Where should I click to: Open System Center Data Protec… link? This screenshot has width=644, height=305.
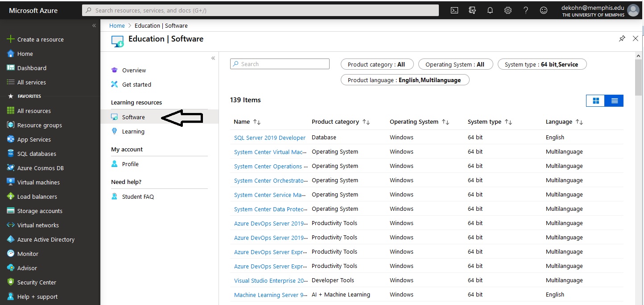point(271,209)
